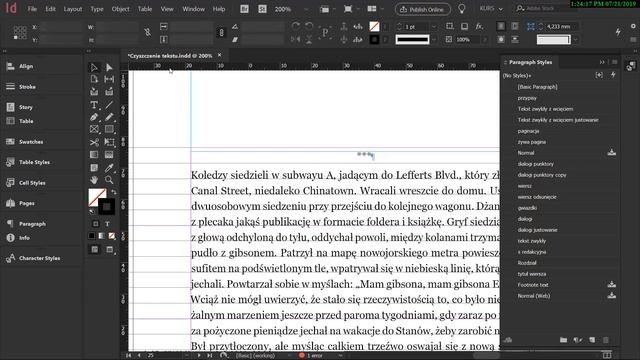Image resolution: width=640 pixels, height=360 pixels.
Task: Open Align panel
Action: click(26, 67)
